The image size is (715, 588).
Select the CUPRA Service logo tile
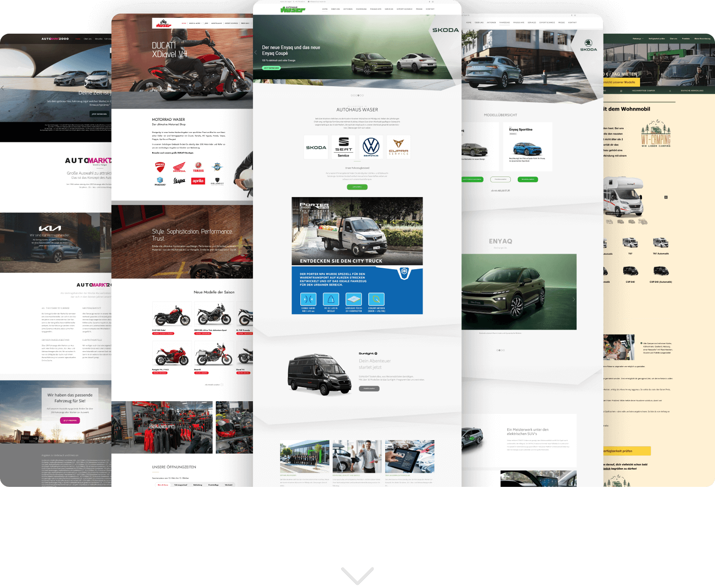tap(398, 147)
